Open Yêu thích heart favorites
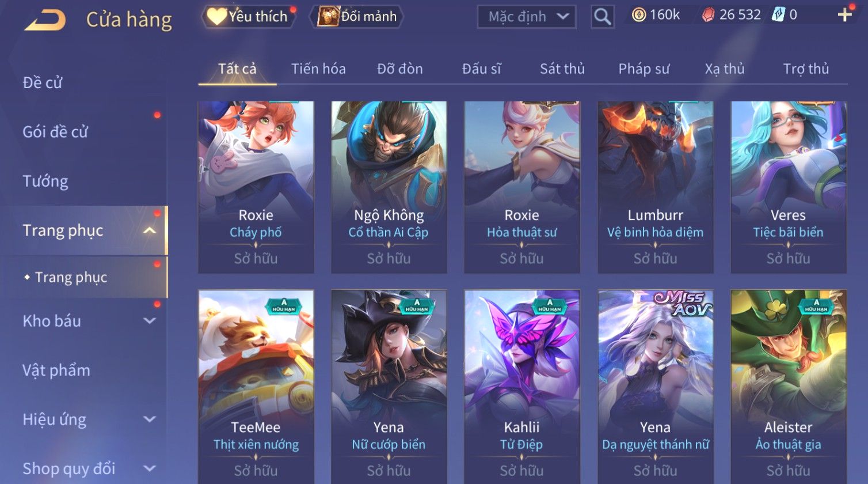Viewport: 868px width, 484px height. (248, 16)
